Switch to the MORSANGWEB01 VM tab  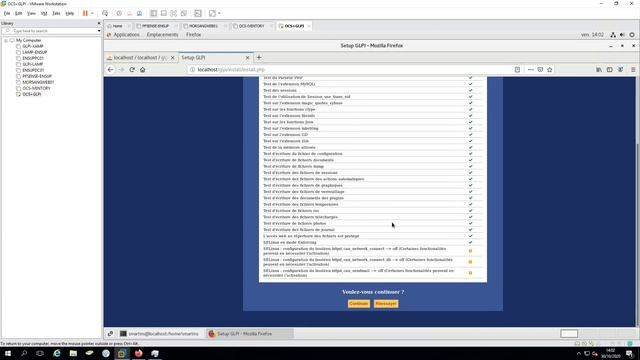click(203, 26)
